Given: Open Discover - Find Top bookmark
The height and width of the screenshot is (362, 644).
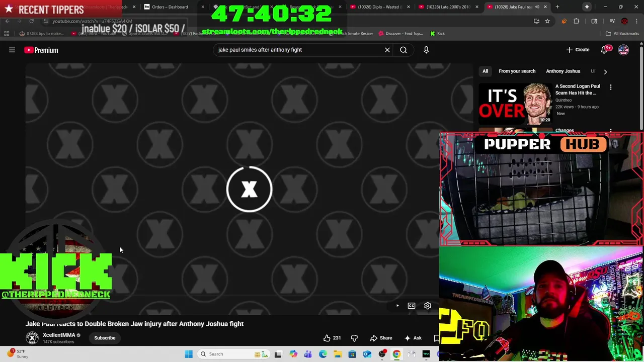Looking at the screenshot, I should coord(401,34).
